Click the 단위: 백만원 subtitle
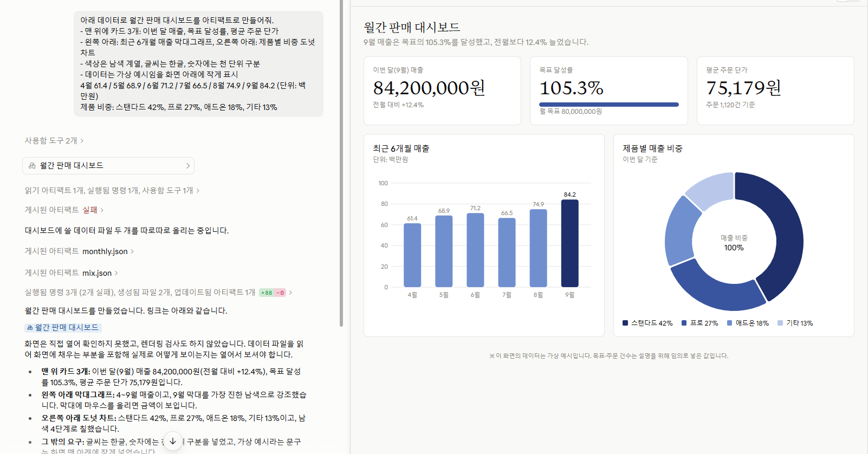The height and width of the screenshot is (454, 868). click(391, 160)
